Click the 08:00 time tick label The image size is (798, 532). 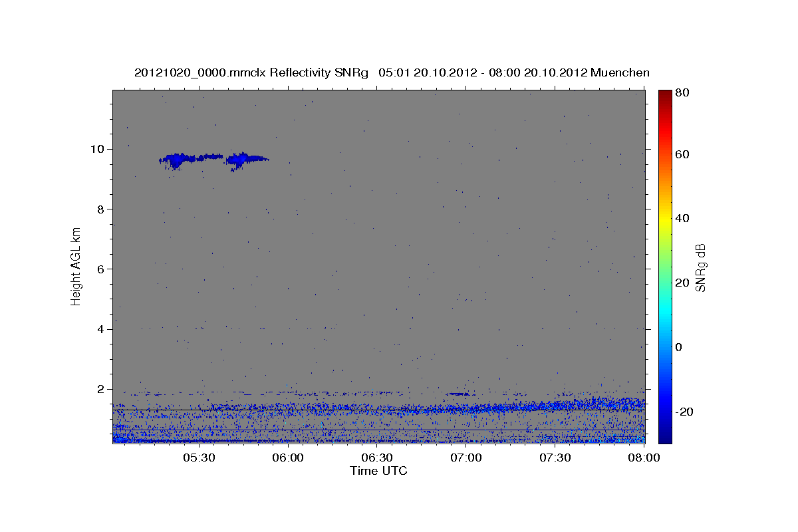pyautogui.click(x=644, y=458)
